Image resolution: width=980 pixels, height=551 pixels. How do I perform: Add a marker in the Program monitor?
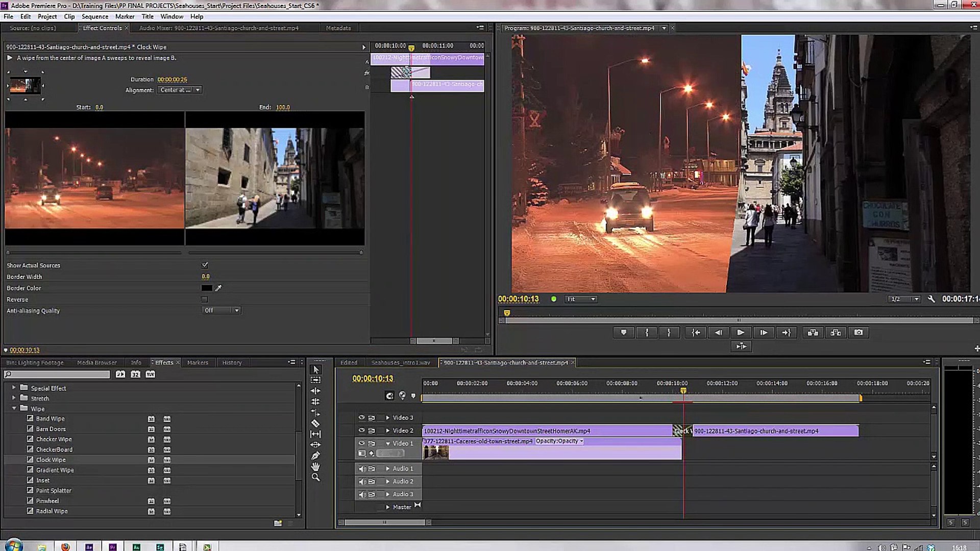tap(623, 332)
